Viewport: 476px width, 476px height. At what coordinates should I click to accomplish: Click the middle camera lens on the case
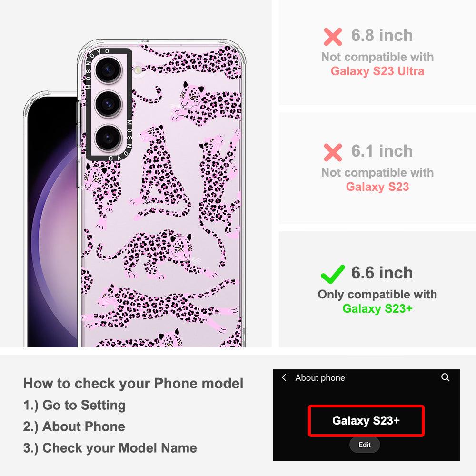[109, 104]
